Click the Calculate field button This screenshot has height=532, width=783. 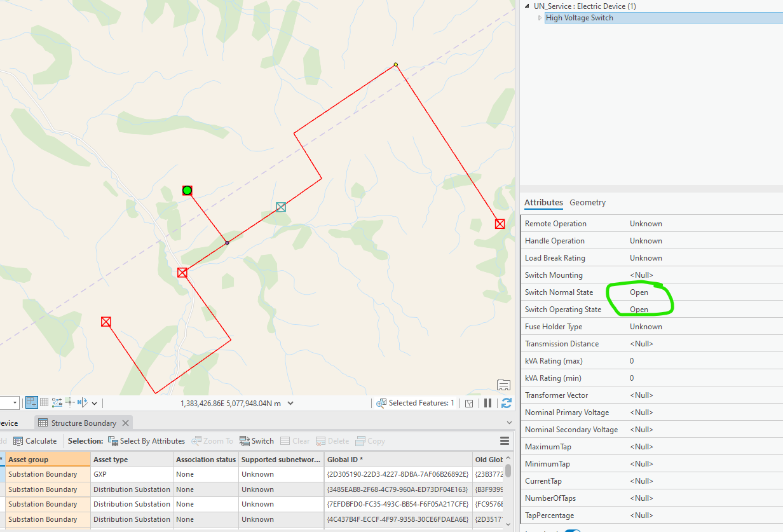point(35,441)
